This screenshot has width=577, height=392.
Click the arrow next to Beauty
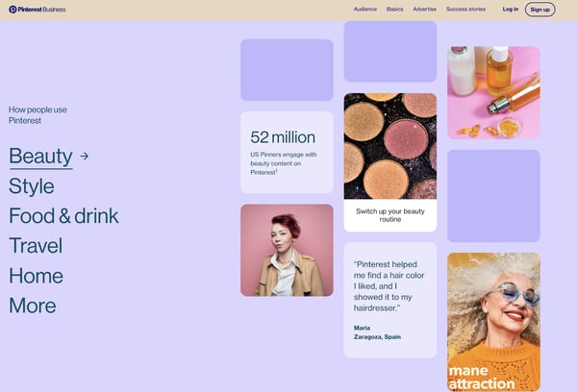(x=85, y=157)
